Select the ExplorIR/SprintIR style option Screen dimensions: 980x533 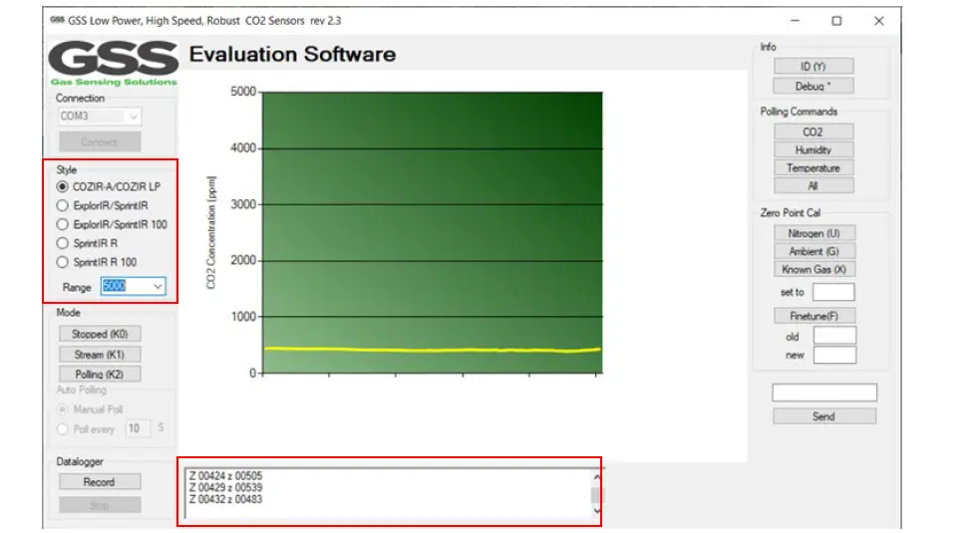click(x=62, y=205)
